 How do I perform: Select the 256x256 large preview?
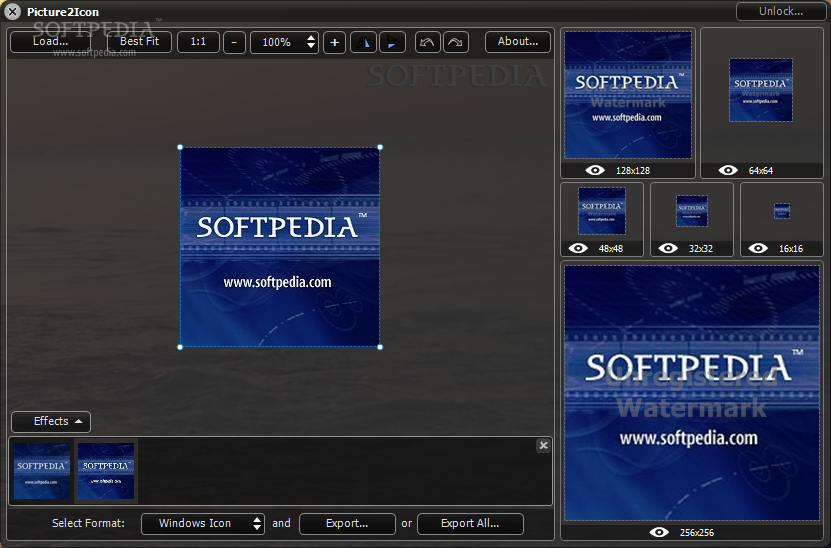pos(692,393)
